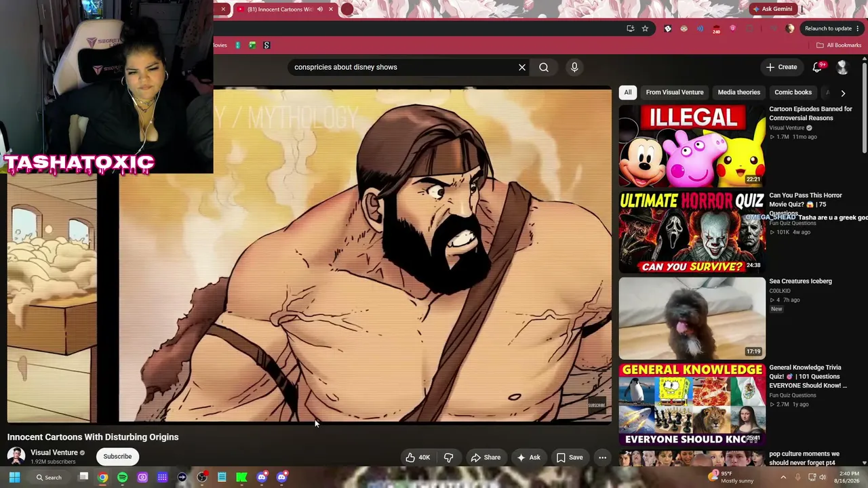Screen dimensions: 868x488
Task: Open Google Chrome from taskbar
Action: (102, 477)
